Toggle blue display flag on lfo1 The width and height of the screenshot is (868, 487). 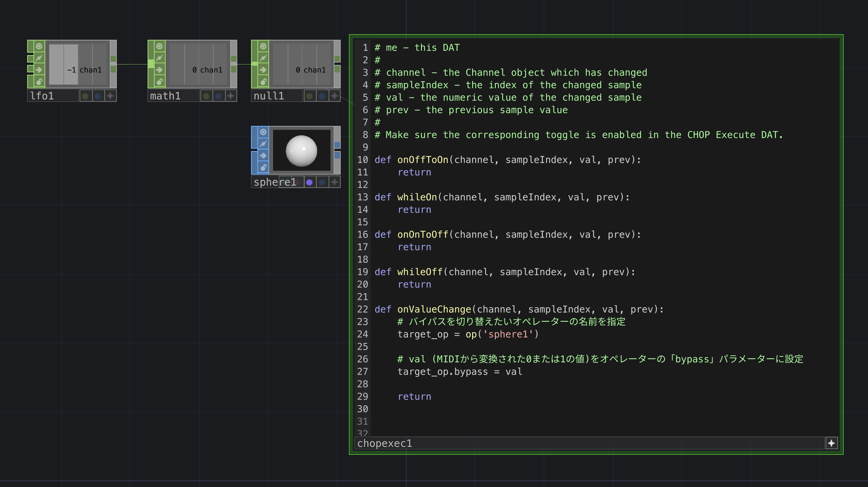click(x=98, y=96)
